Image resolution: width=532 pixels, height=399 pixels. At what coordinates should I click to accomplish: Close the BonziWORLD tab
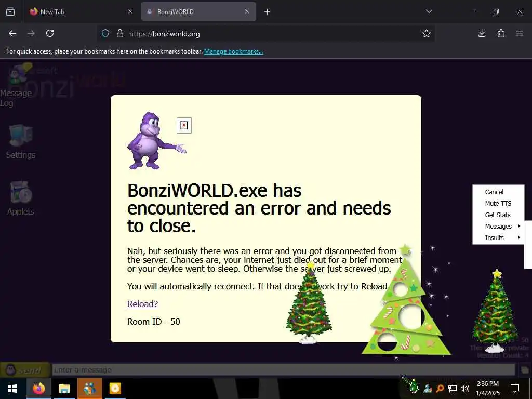[247, 11]
